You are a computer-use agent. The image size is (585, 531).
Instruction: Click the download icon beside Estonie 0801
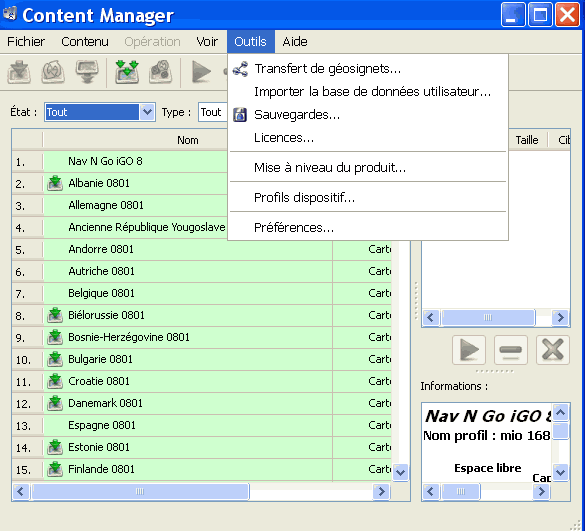tap(55, 447)
